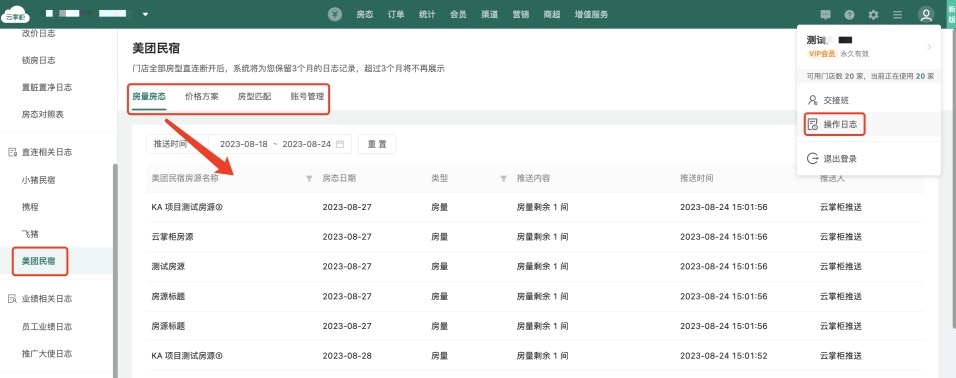Image resolution: width=956 pixels, height=378 pixels.
Task: Filter the 类型 column with funnel icon
Action: pos(504,179)
